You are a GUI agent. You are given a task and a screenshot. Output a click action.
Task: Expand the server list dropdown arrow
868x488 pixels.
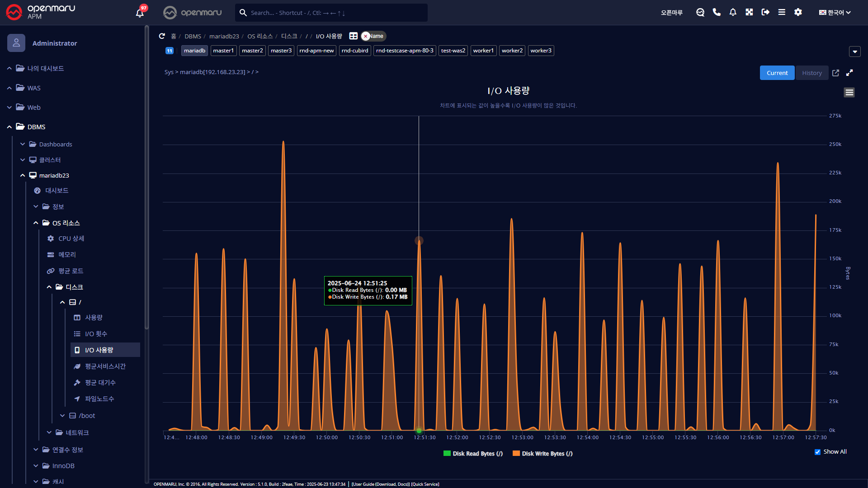point(854,52)
